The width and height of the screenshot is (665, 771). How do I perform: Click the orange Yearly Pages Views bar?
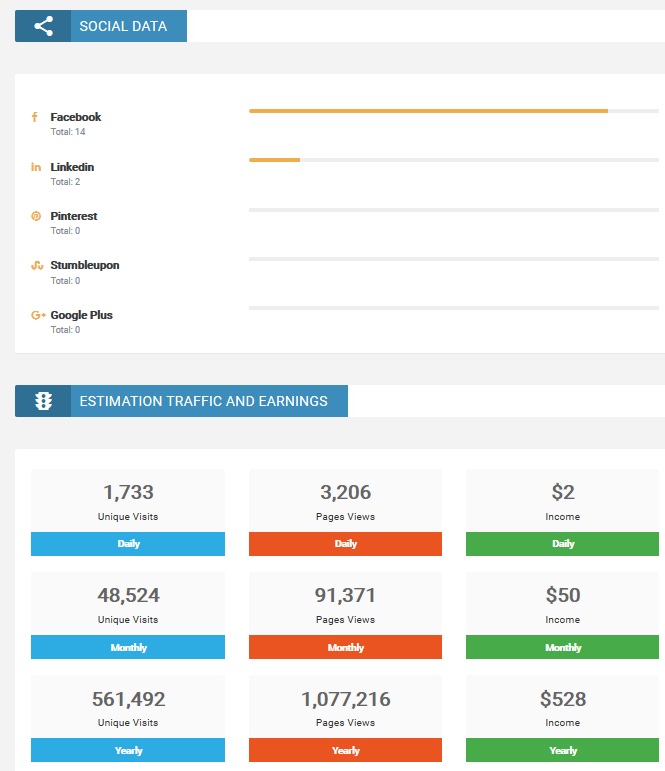(x=345, y=750)
